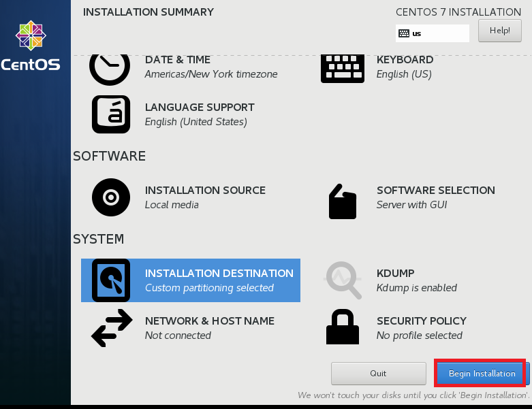Open Security Policy padlock icon

[343, 327]
